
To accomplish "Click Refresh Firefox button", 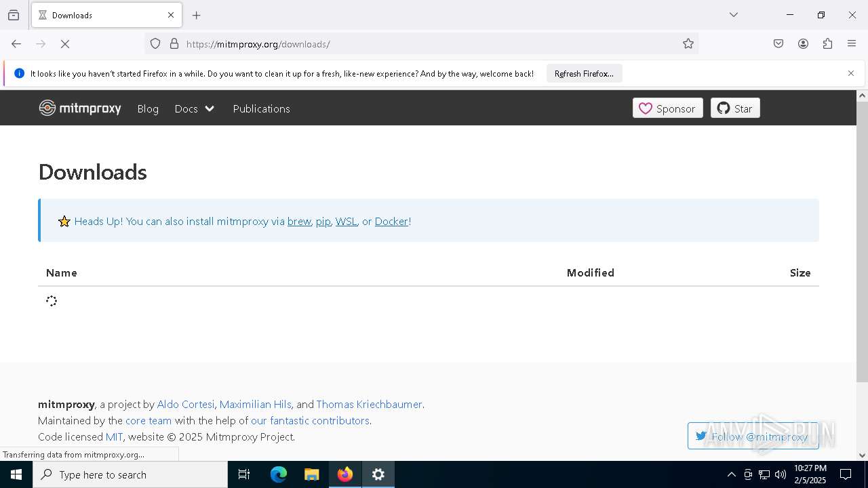I will click(584, 74).
